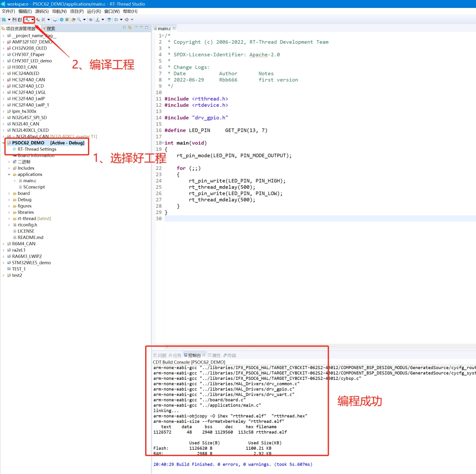The image size is (476, 474).
Task: Open the 运行(R) menu
Action: point(94,11)
